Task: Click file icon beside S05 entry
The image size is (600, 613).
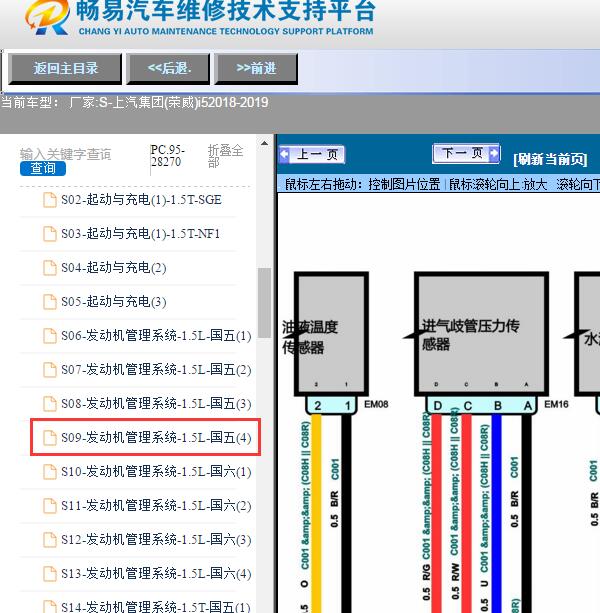Action: click(x=50, y=302)
